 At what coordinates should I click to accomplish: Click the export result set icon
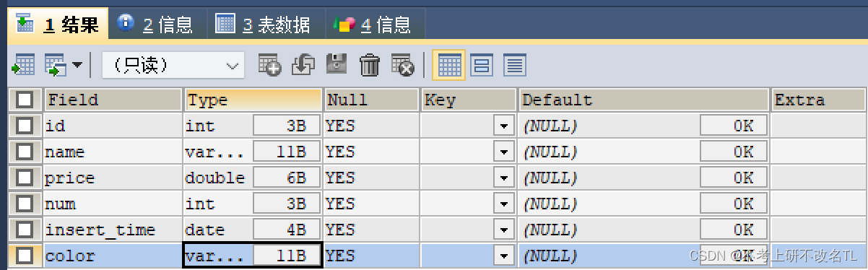coord(23,66)
